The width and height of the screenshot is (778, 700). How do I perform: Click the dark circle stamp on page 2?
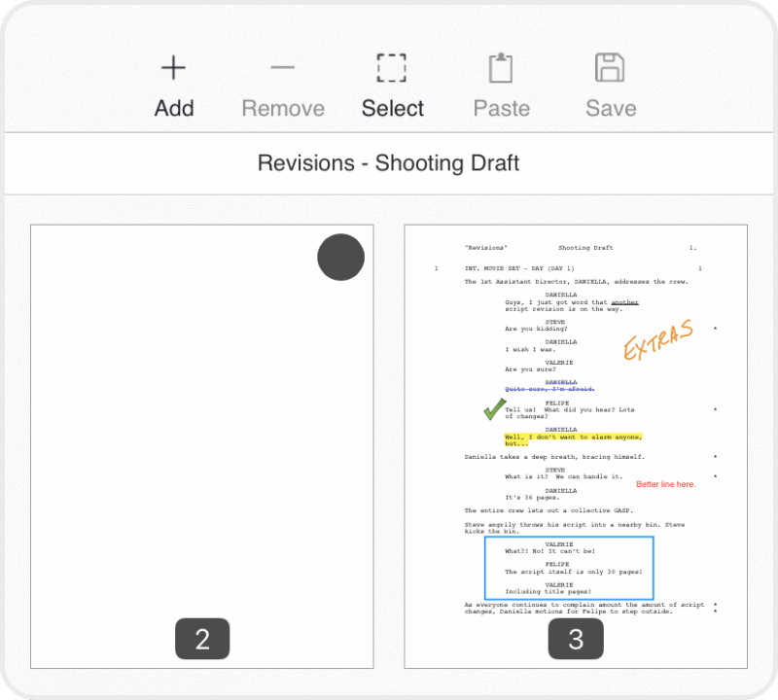pyautogui.click(x=340, y=257)
